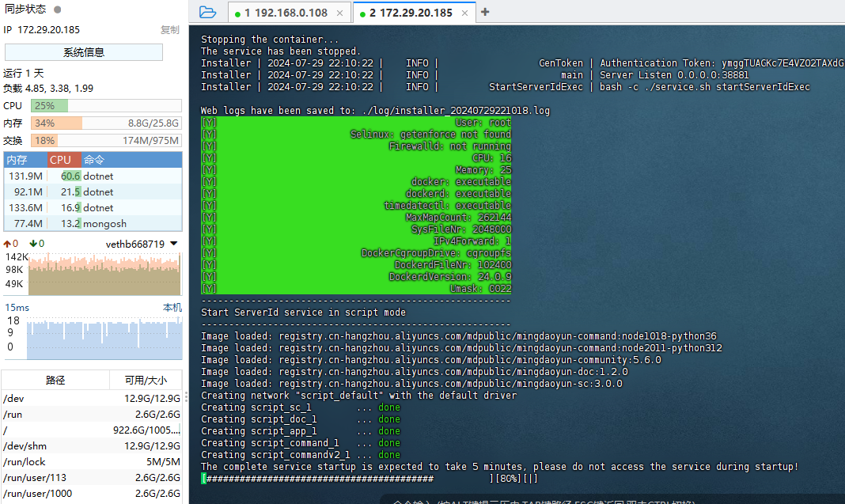This screenshot has width=845, height=504.
Task: Select the mongosh process row
Action: coord(92,223)
